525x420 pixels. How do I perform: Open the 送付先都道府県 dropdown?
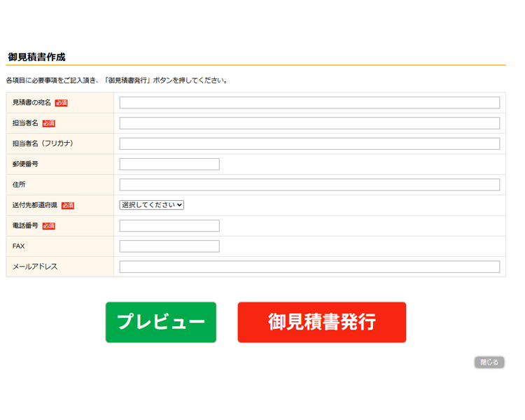[x=152, y=205]
